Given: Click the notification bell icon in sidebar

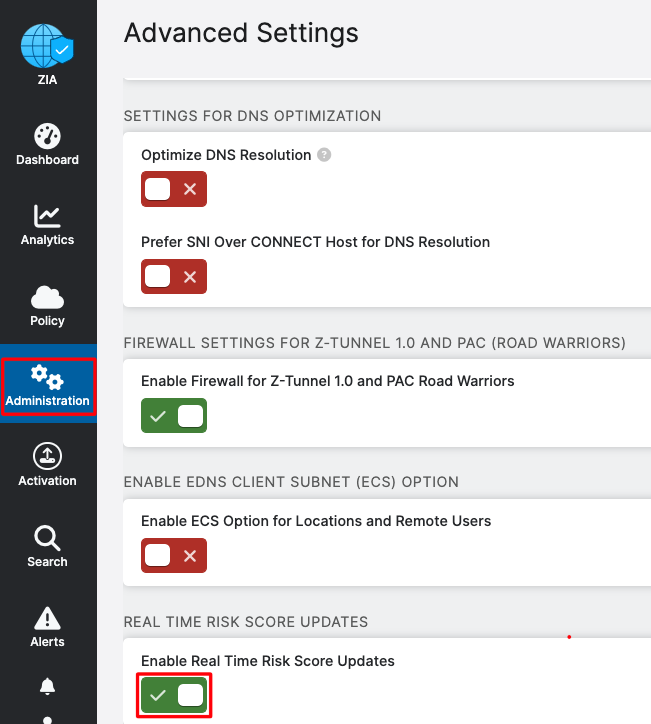Looking at the screenshot, I should coord(47,686).
